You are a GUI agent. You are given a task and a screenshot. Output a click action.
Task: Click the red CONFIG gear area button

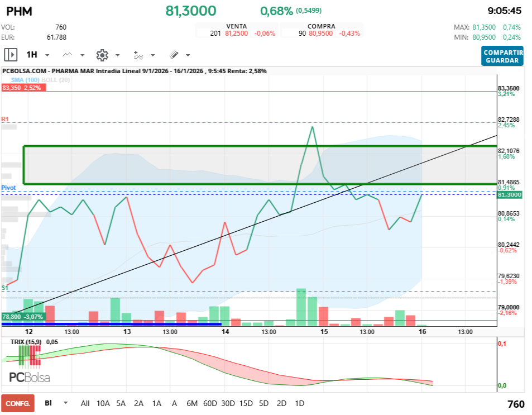pos(18,403)
